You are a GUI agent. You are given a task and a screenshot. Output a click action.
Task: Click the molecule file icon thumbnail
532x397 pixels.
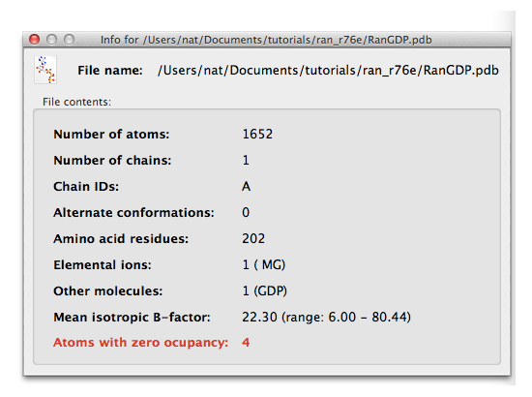tap(45, 70)
